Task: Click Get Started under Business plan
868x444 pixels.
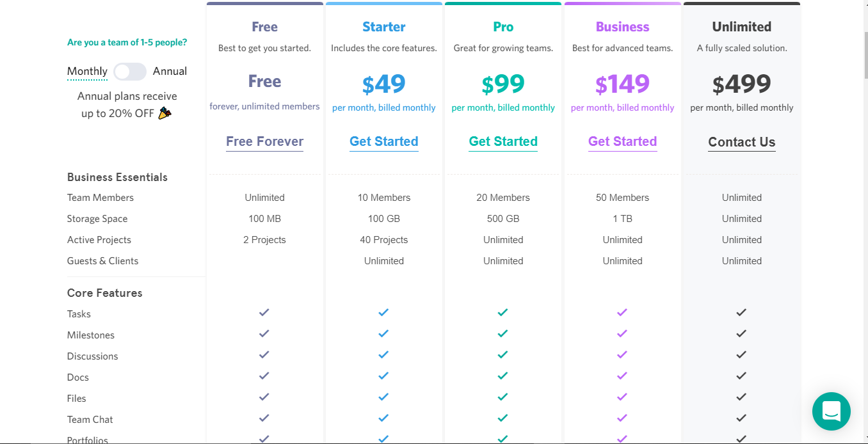Action: point(622,142)
